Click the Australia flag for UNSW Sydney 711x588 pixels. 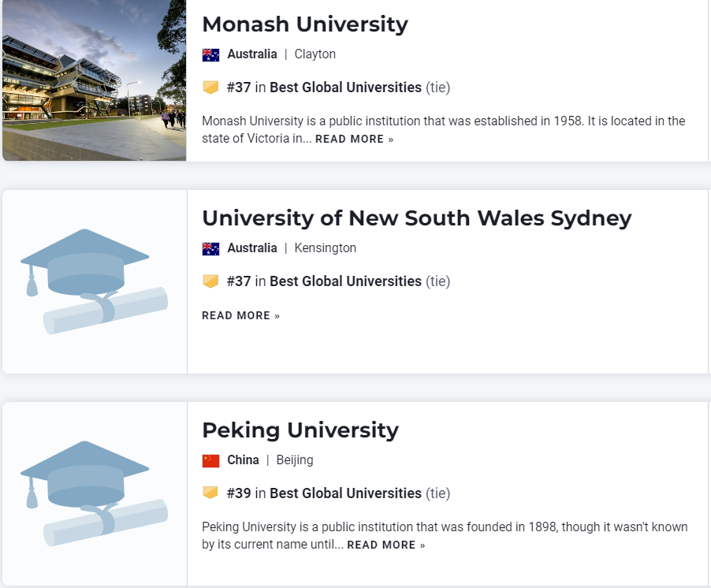(x=210, y=248)
